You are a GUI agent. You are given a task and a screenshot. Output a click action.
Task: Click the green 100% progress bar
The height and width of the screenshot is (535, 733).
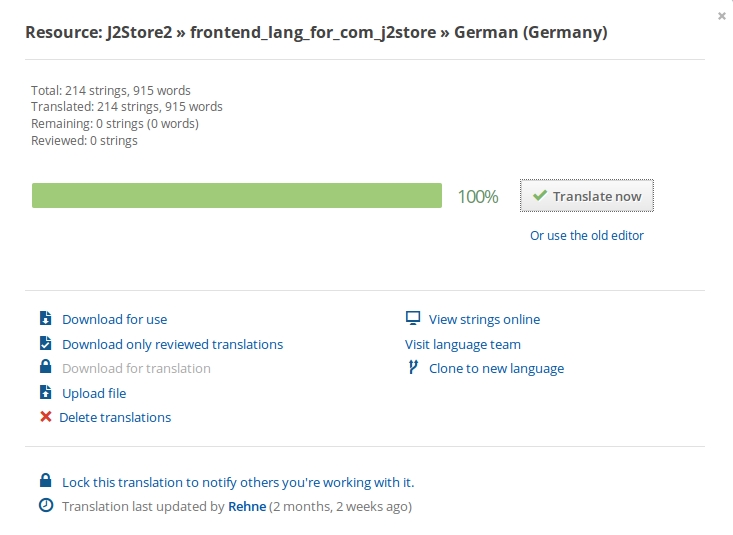point(237,195)
